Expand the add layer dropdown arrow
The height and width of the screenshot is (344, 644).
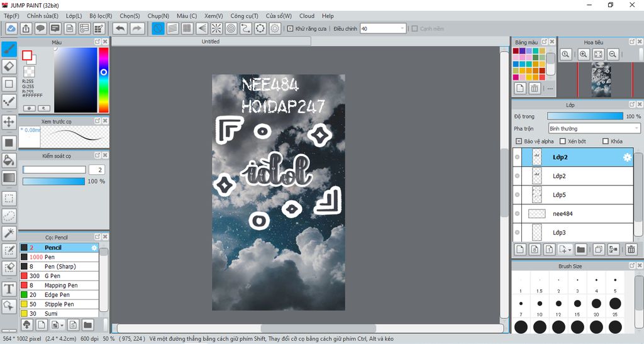(x=570, y=249)
